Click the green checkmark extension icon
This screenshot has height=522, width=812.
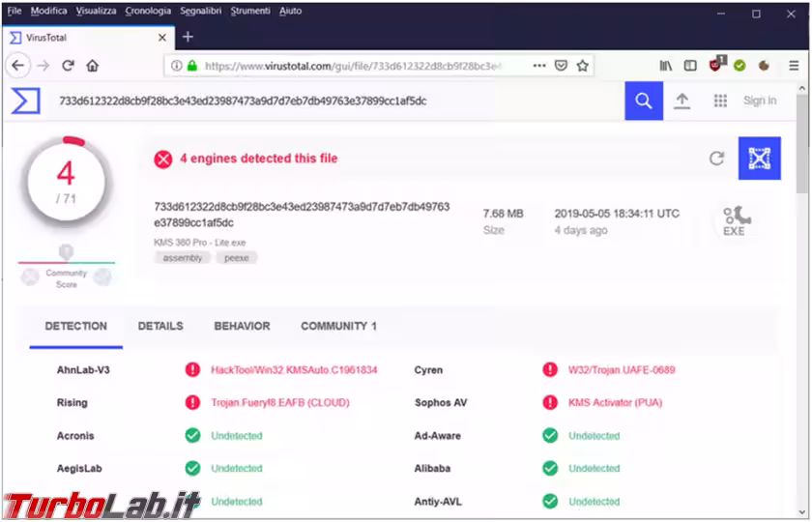(x=739, y=66)
